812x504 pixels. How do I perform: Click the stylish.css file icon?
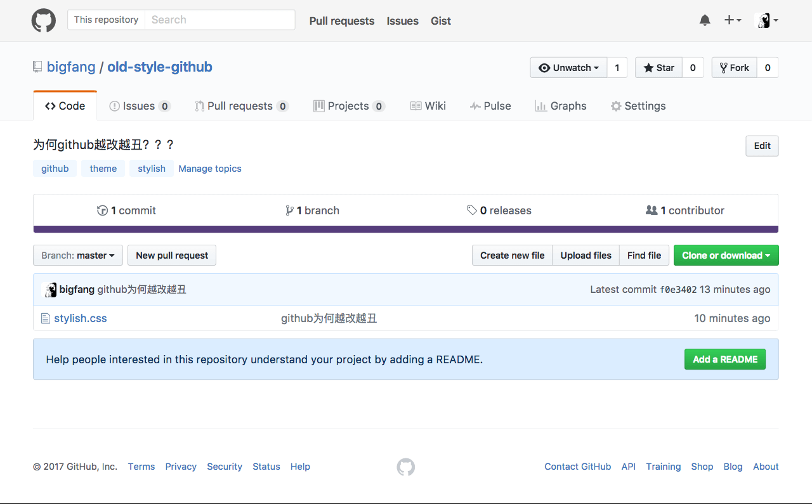click(x=45, y=318)
